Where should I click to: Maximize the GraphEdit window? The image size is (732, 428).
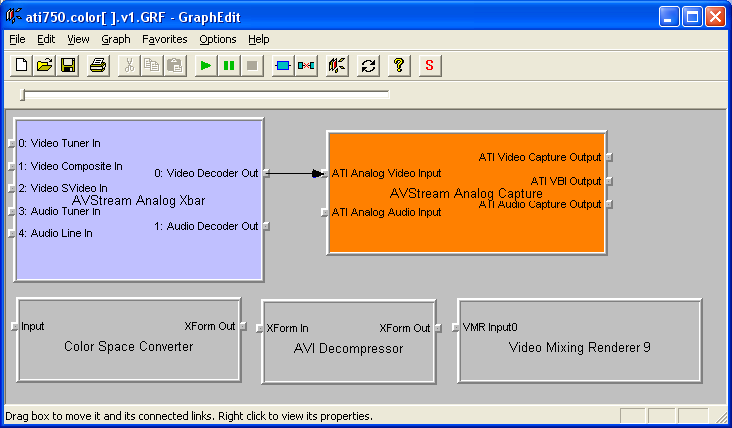[692, 17]
